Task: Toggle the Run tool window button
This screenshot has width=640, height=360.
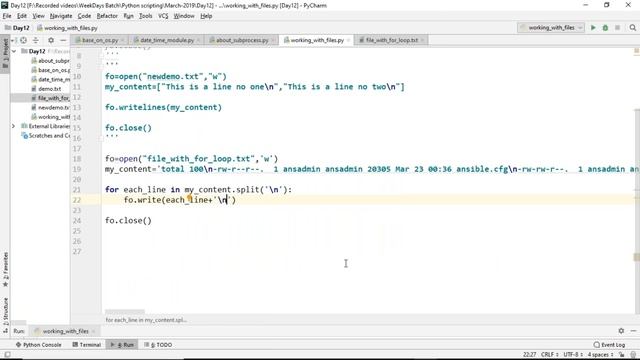Action: coord(122,345)
